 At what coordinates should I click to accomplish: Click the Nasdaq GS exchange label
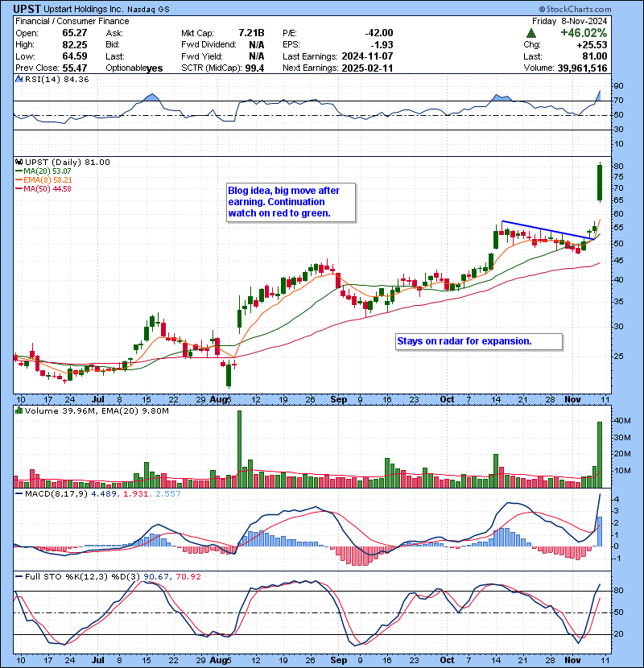[148, 10]
